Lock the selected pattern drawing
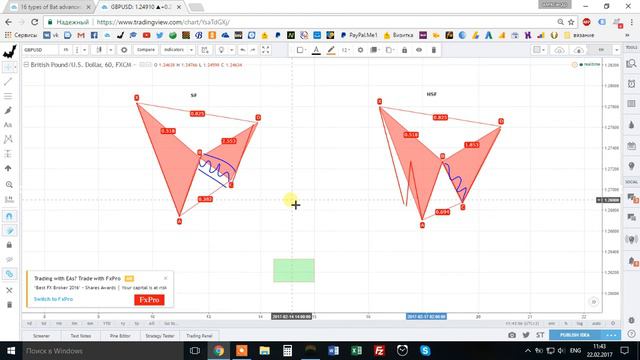Viewport: 640px width, 360px height. 404,50
